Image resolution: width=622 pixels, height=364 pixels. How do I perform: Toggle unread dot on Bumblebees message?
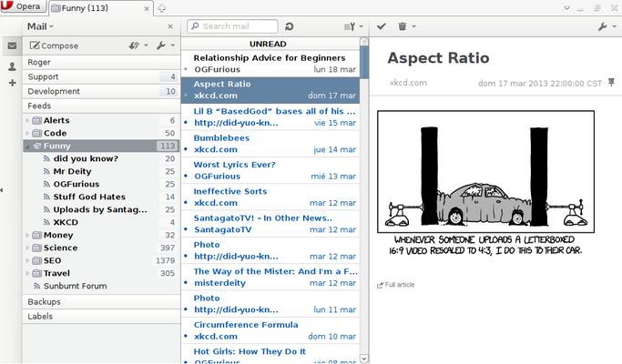(x=186, y=149)
